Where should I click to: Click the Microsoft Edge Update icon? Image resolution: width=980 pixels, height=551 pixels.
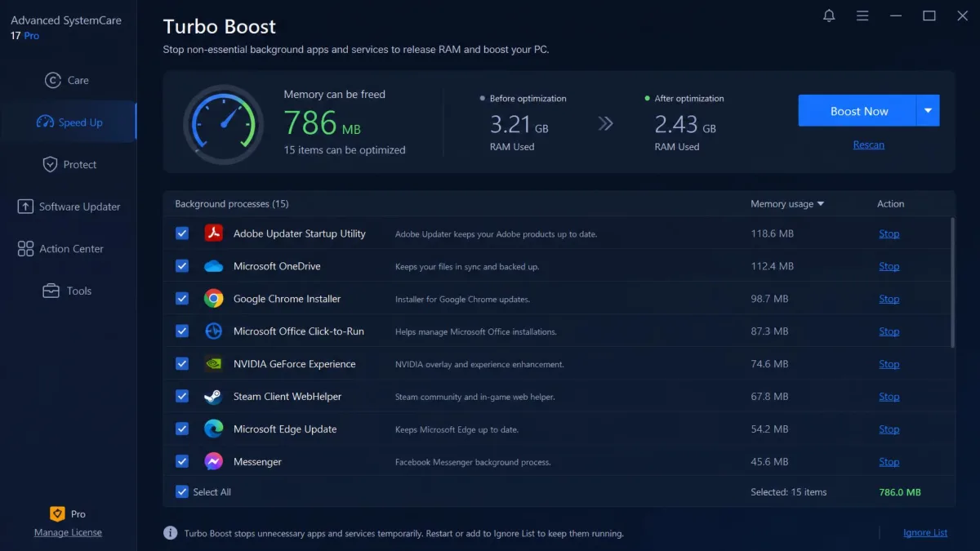tap(213, 429)
